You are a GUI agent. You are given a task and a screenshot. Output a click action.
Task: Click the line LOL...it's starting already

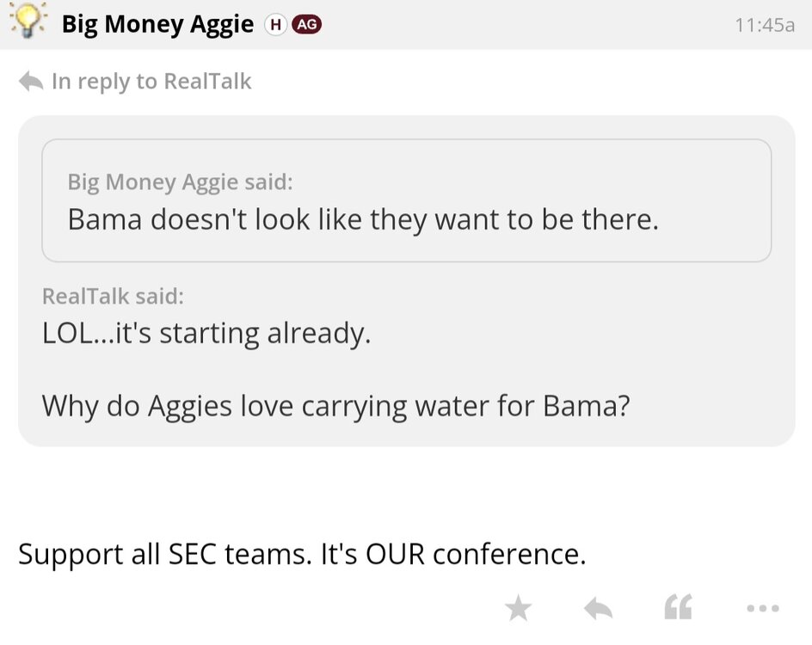(206, 333)
